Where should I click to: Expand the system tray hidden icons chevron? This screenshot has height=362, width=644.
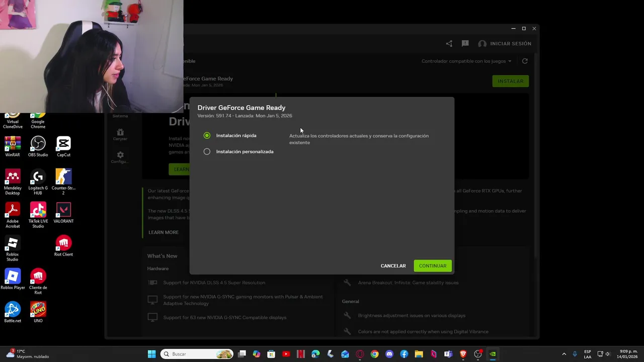564,354
